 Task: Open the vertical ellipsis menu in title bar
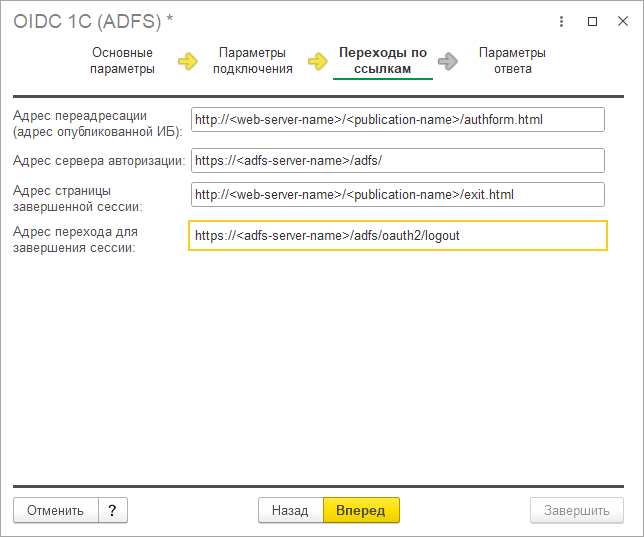(564, 20)
